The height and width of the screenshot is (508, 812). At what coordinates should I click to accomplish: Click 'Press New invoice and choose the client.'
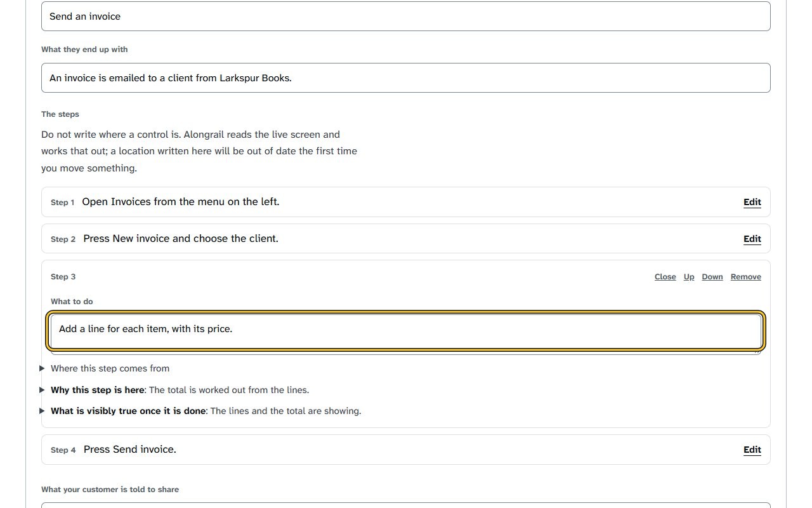click(181, 238)
